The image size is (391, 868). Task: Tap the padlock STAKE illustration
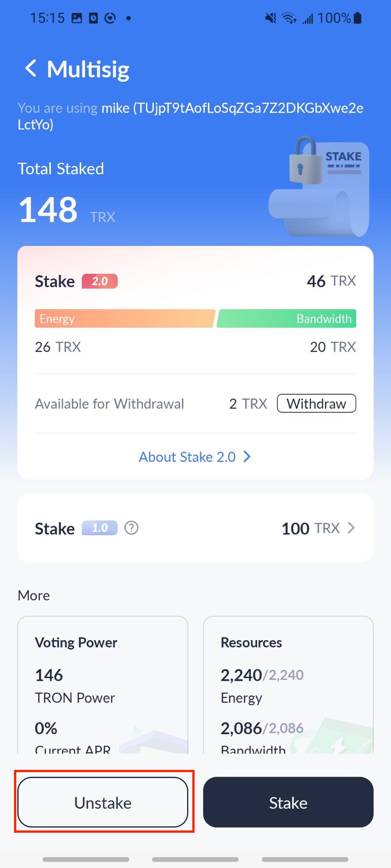[x=319, y=185]
